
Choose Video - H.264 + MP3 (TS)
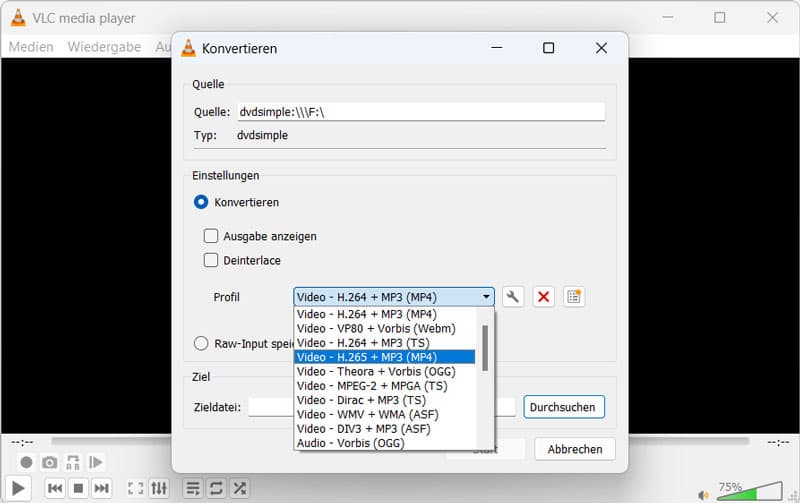coord(385,343)
